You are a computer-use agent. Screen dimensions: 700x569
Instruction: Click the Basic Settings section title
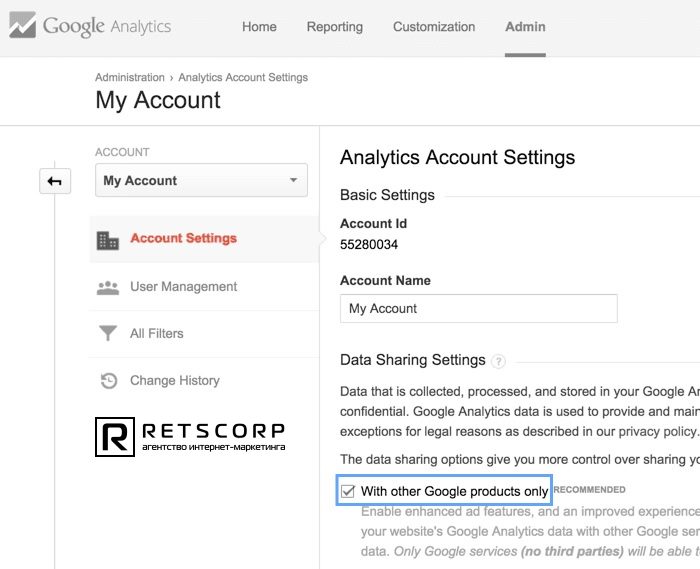pos(387,195)
